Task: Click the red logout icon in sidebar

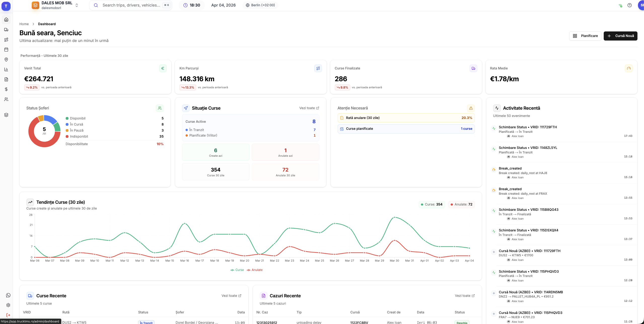Action: click(8, 315)
